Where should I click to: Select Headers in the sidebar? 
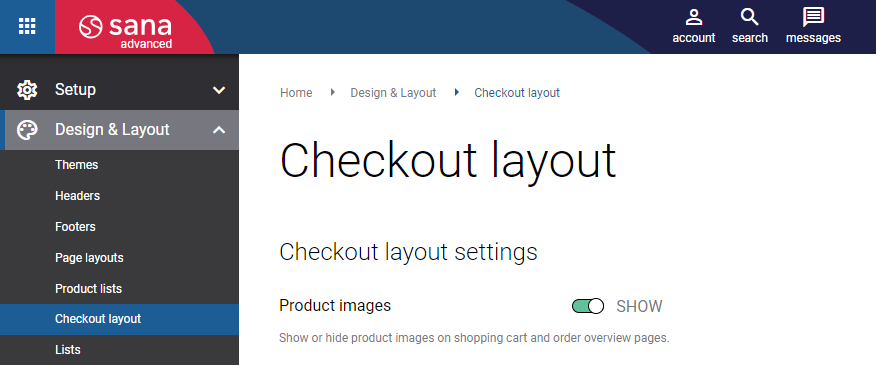[78, 196]
